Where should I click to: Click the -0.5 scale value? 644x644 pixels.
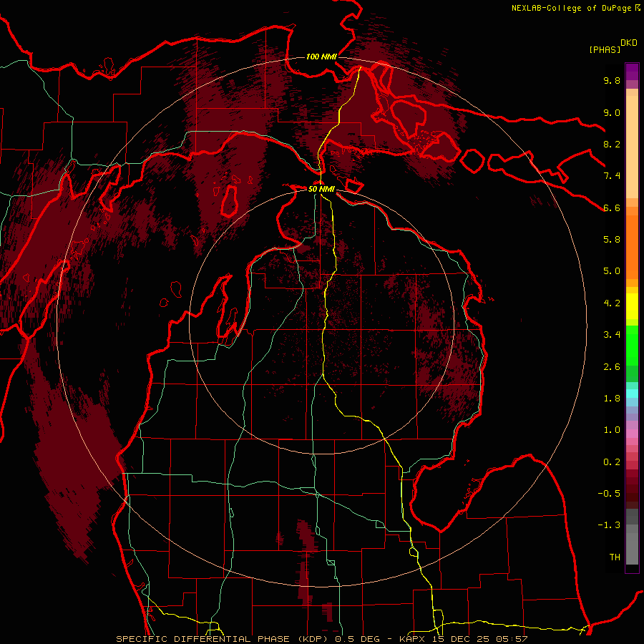pyautogui.click(x=609, y=494)
